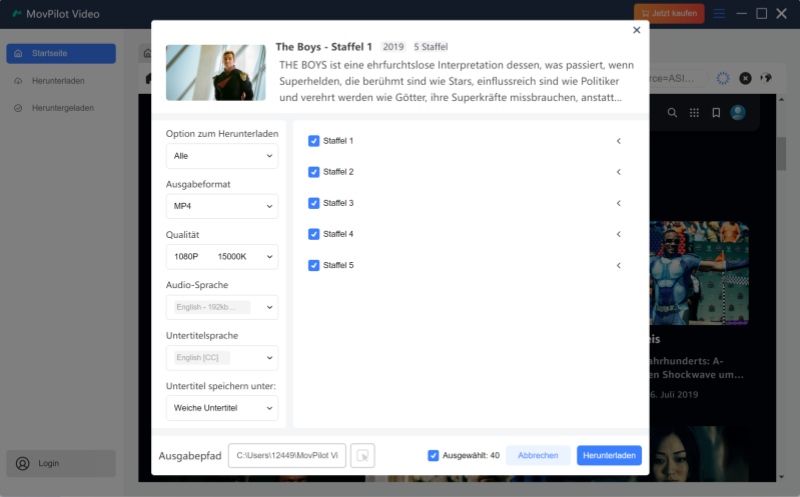The width and height of the screenshot is (800, 497).
Task: Open the hamburger menu in title bar
Action: (719, 14)
